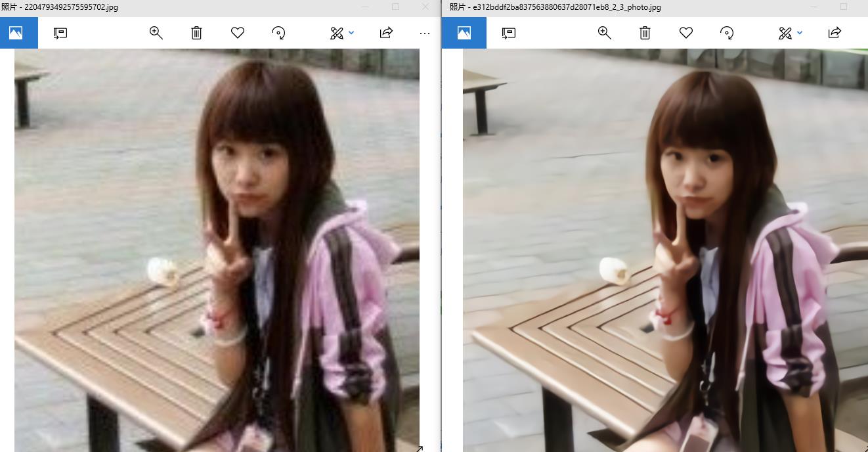Rotate the photo in left window
The width and height of the screenshot is (868, 452).
point(278,33)
